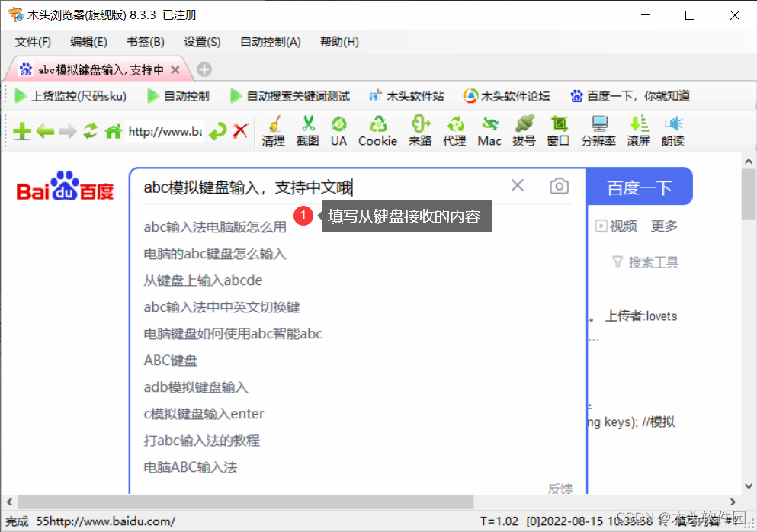Click the green go arrow beside the address box
This screenshot has height=532, width=757.
click(218, 131)
